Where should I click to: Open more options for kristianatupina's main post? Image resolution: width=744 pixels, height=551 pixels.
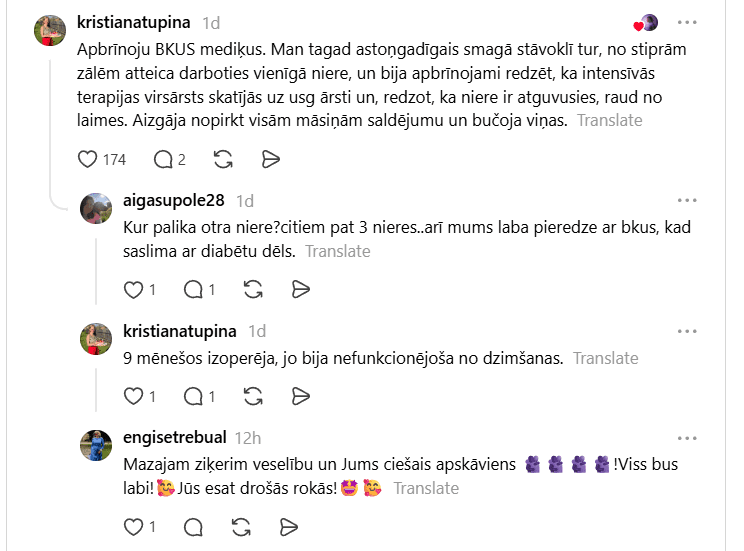pyautogui.click(x=687, y=22)
